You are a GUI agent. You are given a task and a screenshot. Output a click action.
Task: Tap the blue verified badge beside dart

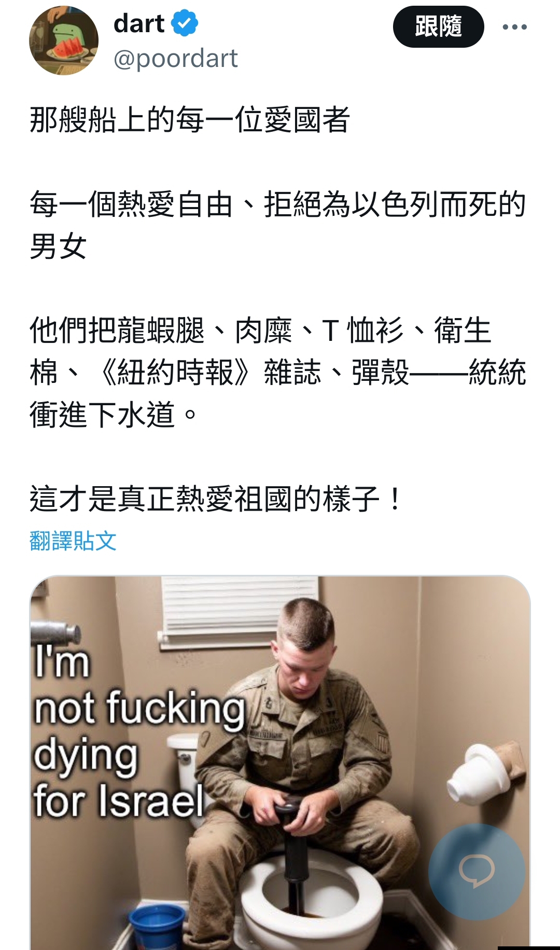[x=185, y=24]
